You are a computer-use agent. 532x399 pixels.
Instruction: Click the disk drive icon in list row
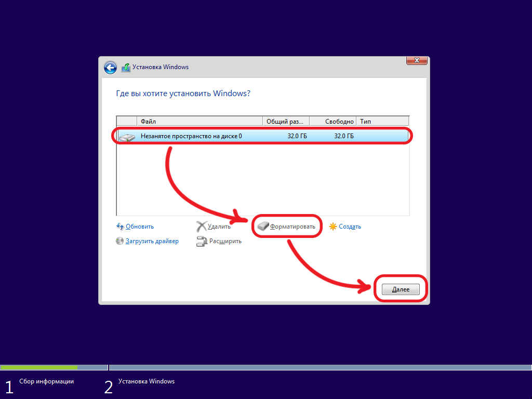pos(127,137)
